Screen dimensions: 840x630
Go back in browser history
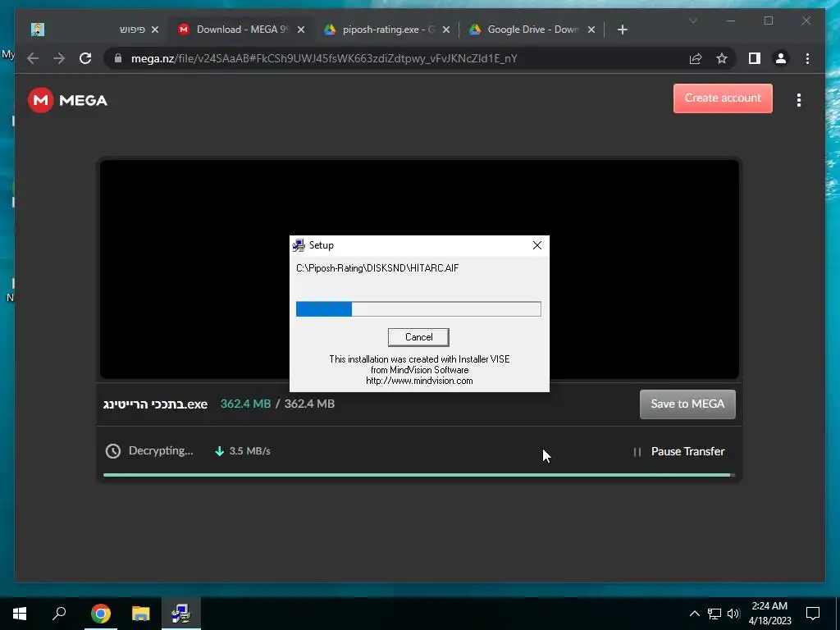pyautogui.click(x=33, y=58)
